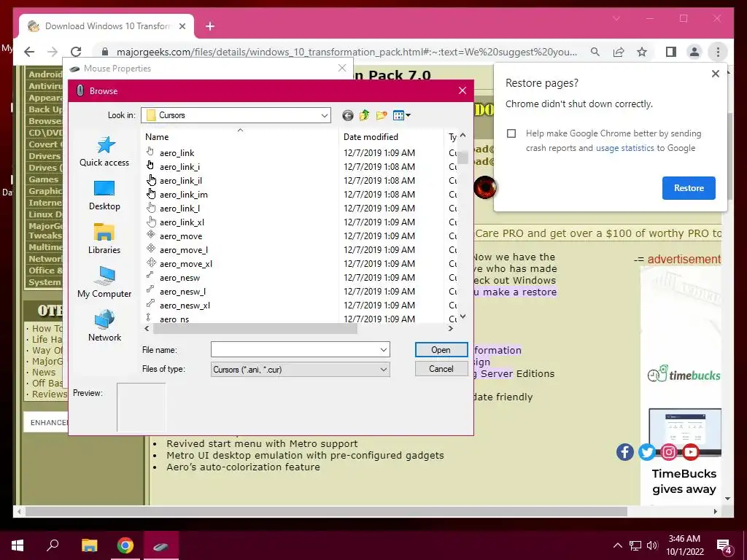Open Facebook icon on the web page
The width and height of the screenshot is (747, 560).
coord(624,451)
